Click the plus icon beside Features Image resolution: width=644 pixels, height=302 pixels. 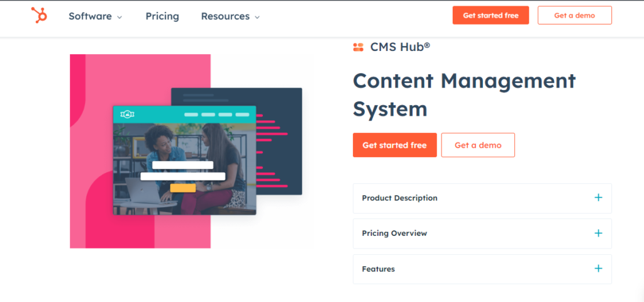click(599, 269)
